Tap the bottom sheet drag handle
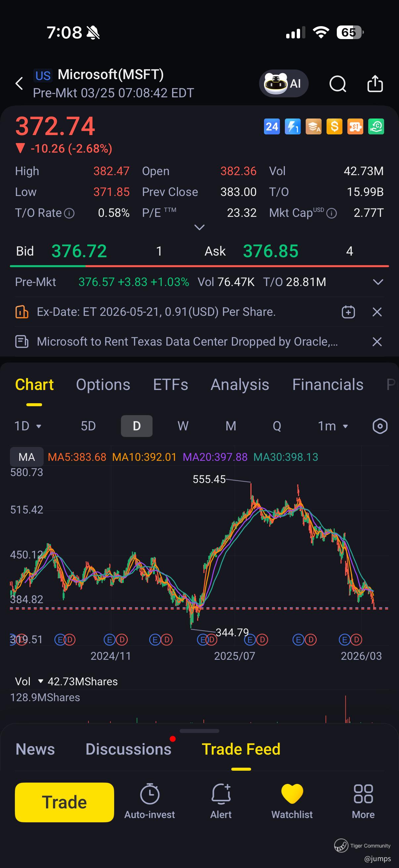The width and height of the screenshot is (399, 868). tap(199, 731)
